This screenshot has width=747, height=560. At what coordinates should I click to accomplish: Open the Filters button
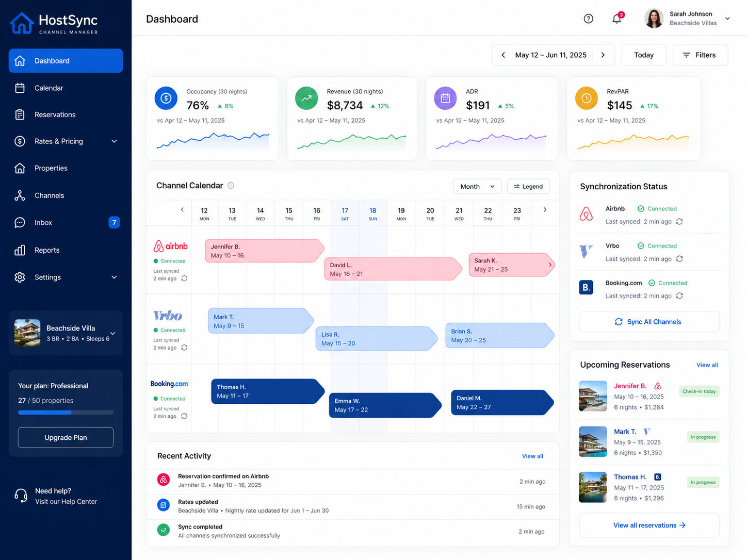point(700,55)
